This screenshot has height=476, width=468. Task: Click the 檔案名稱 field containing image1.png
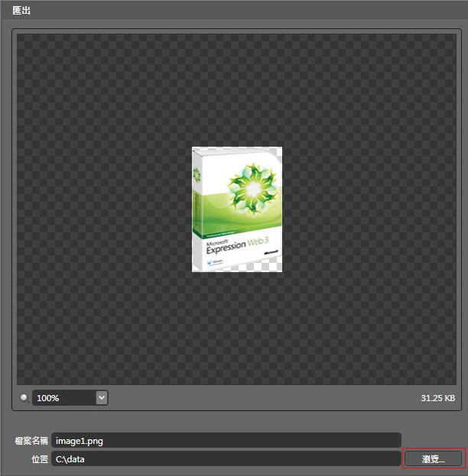coord(226,441)
